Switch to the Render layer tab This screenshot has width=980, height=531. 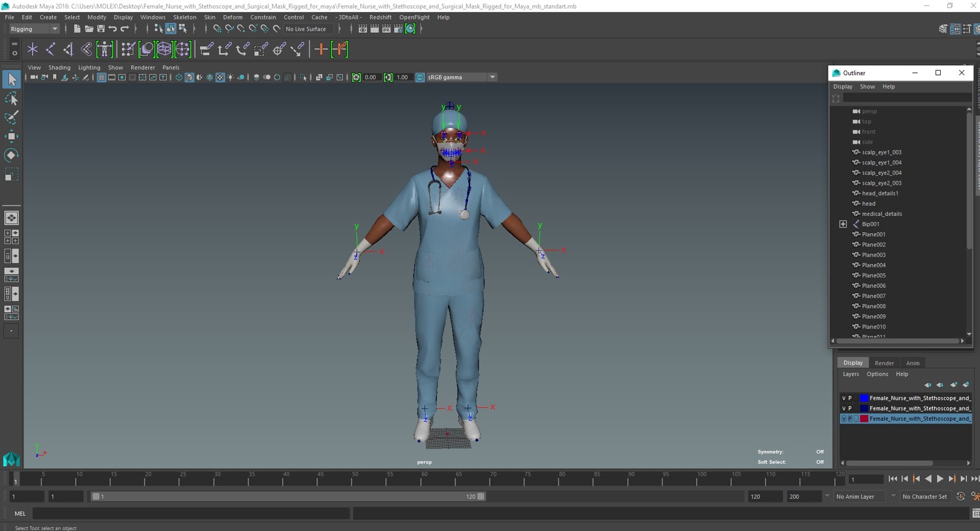[884, 363]
